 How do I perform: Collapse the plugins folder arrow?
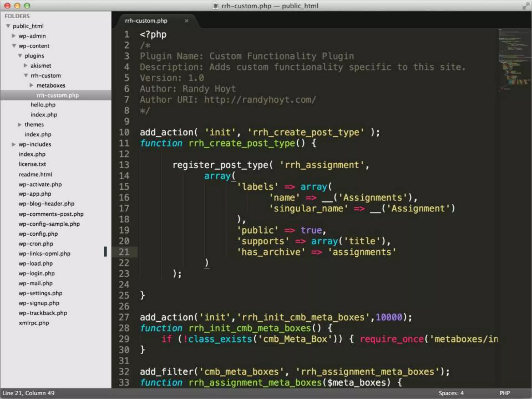point(20,56)
